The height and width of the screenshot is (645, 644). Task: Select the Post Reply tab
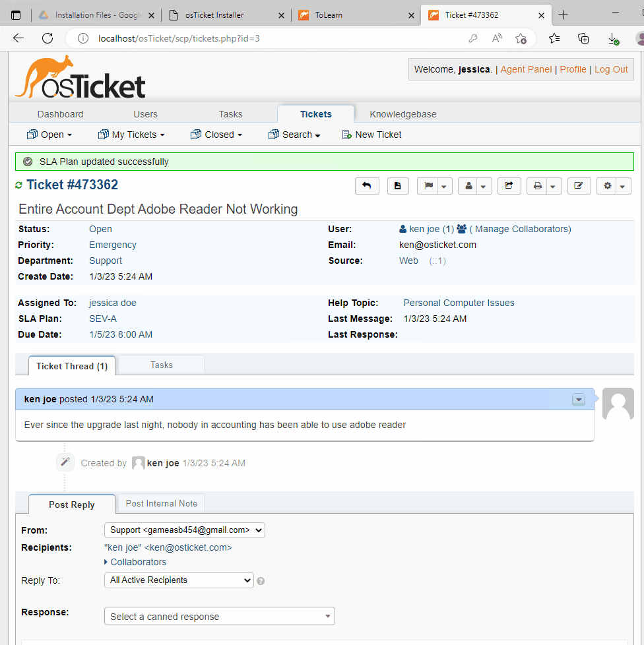click(72, 505)
